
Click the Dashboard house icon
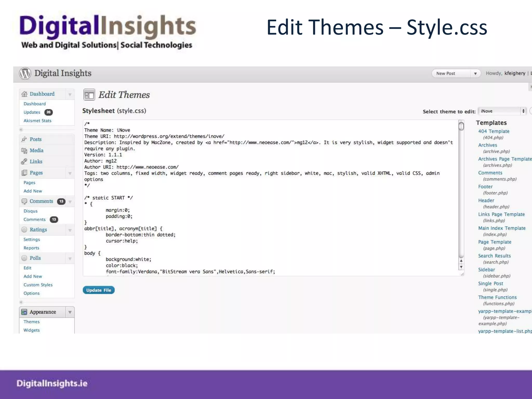[24, 94]
